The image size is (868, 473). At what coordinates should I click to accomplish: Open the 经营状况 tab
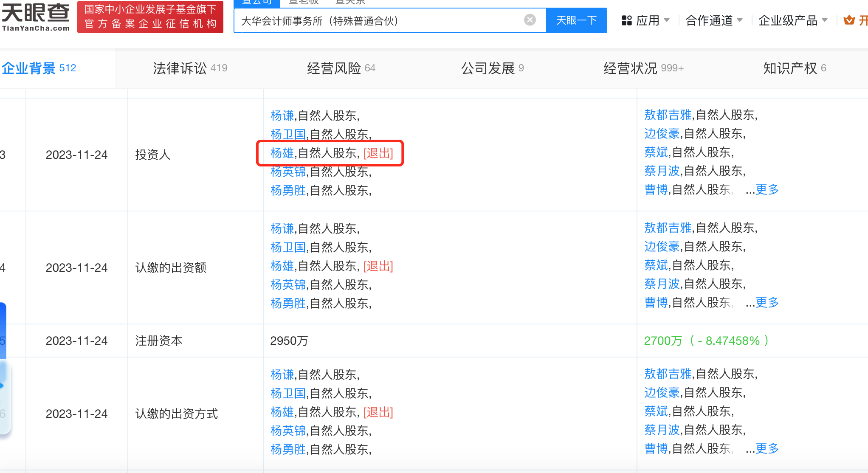point(643,68)
